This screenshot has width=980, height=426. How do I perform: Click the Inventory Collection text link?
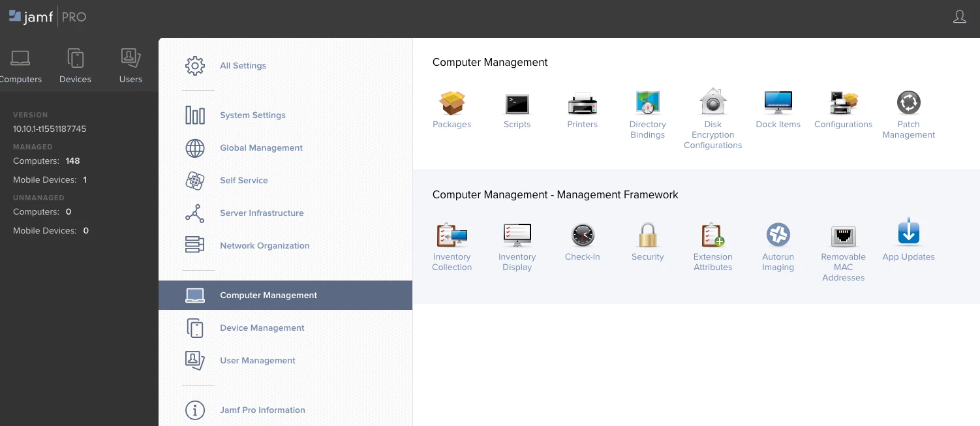click(452, 262)
